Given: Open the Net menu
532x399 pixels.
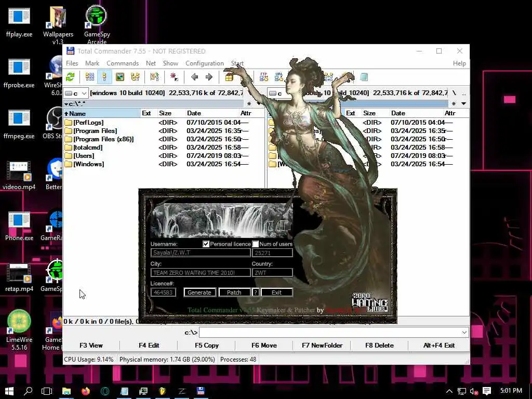Looking at the screenshot, I should (x=151, y=63).
